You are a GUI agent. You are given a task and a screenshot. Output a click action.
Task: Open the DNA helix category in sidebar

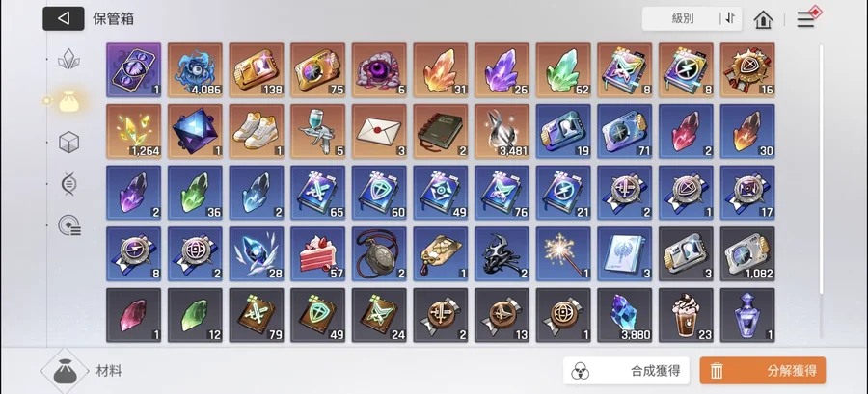68,184
